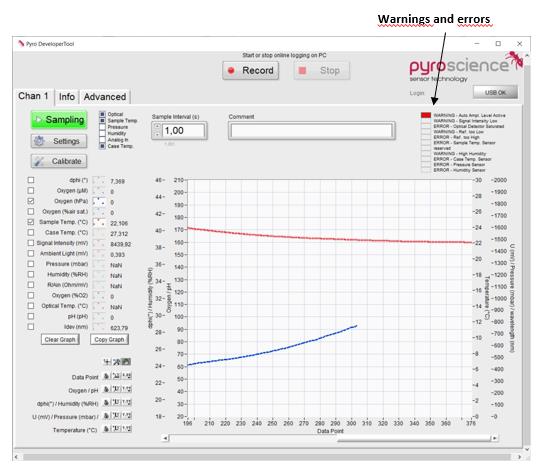The width and height of the screenshot is (540, 468).
Task: Click the Temperature (°C) axis autoscale icon
Action: pyautogui.click(x=116, y=429)
